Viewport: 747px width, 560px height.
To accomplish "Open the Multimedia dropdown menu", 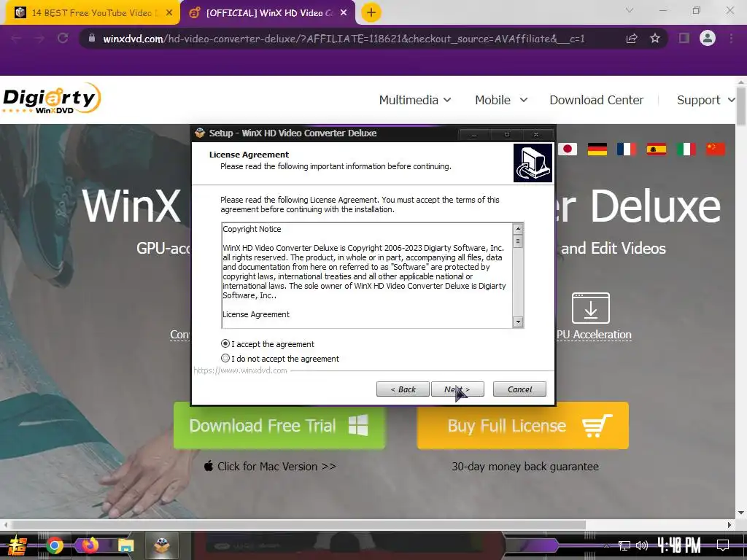I will (x=415, y=100).
